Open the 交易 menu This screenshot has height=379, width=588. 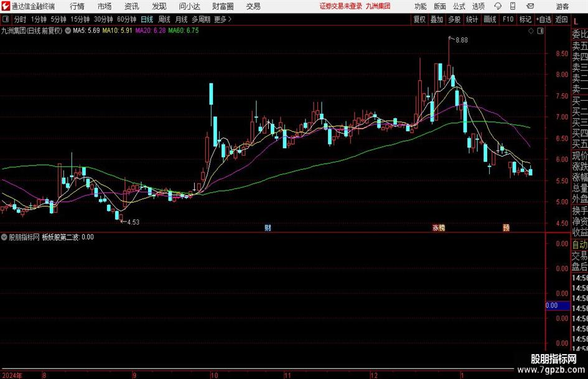point(253,6)
